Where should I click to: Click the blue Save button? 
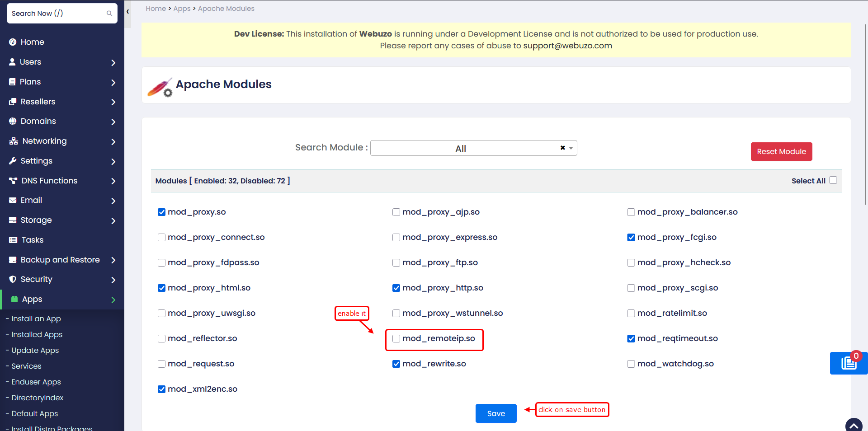point(496,413)
